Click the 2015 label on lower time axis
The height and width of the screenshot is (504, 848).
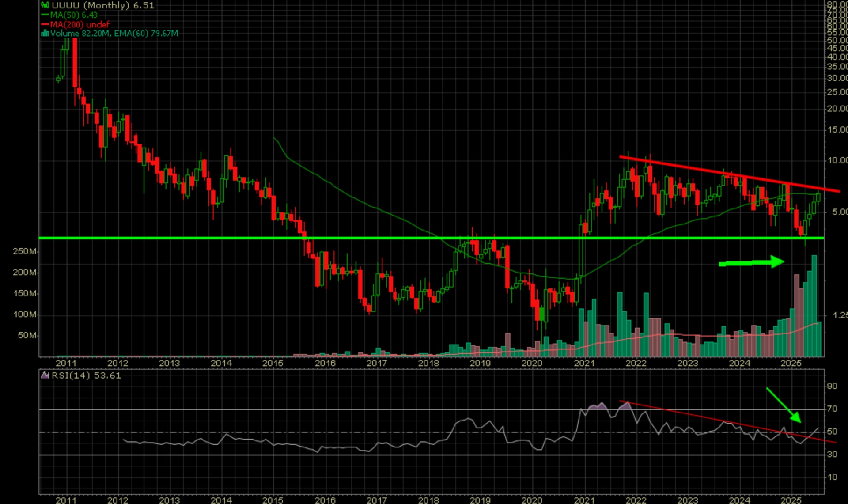273,500
